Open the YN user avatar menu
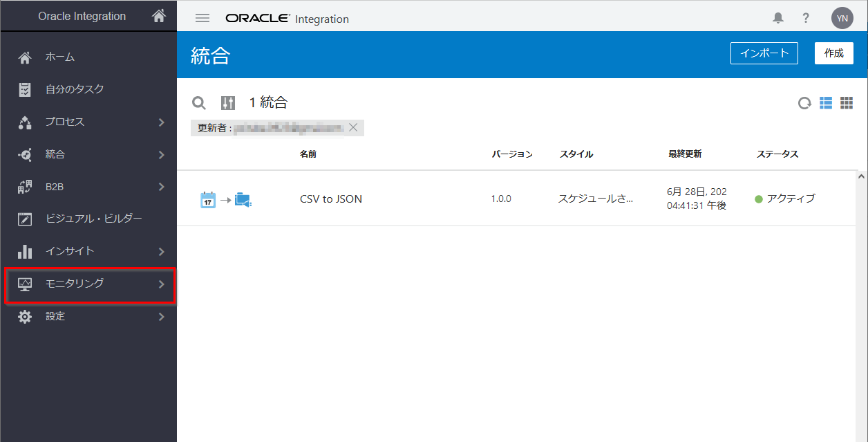Screen dimensions: 868x442 [842, 19]
